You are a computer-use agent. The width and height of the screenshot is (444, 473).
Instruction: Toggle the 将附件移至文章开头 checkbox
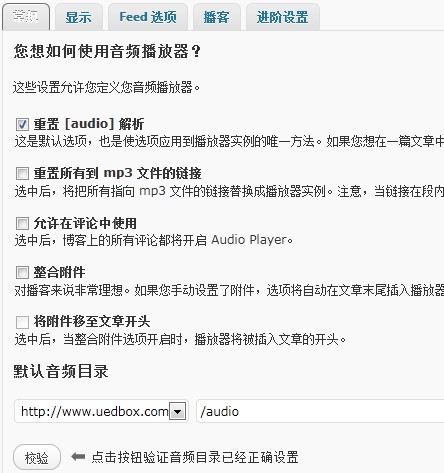coord(22,322)
